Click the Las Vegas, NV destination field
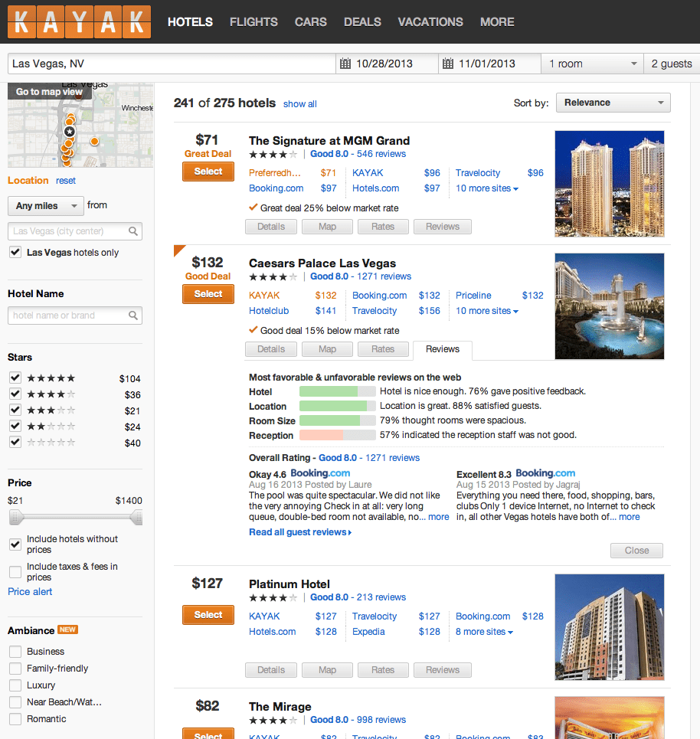The width and height of the screenshot is (700, 739). coord(172,64)
